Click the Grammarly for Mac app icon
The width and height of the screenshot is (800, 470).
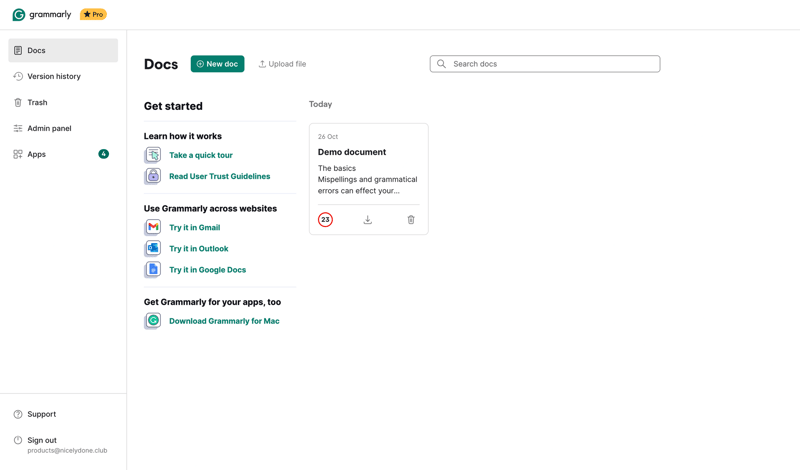point(153,321)
